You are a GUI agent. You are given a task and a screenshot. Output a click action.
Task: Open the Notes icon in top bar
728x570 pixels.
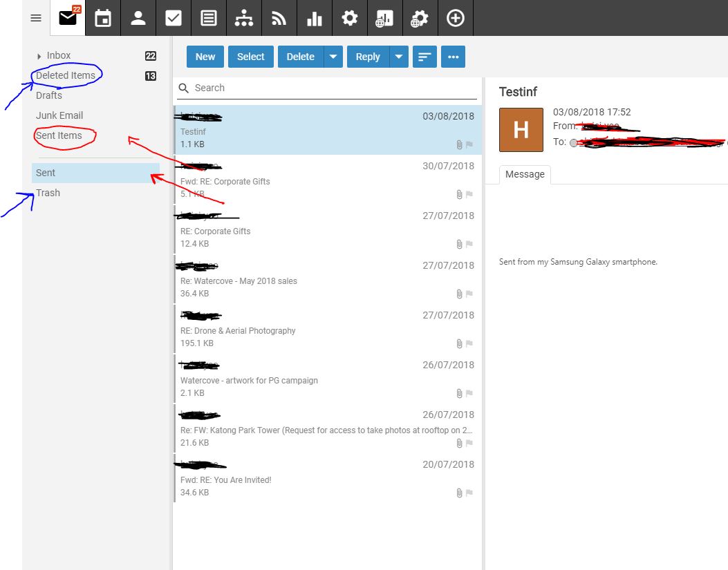209,18
